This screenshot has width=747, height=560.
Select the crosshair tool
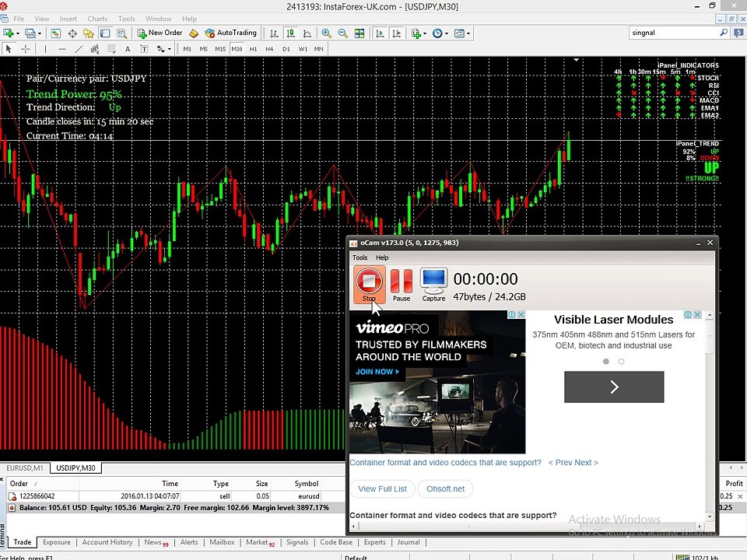pyautogui.click(x=25, y=48)
